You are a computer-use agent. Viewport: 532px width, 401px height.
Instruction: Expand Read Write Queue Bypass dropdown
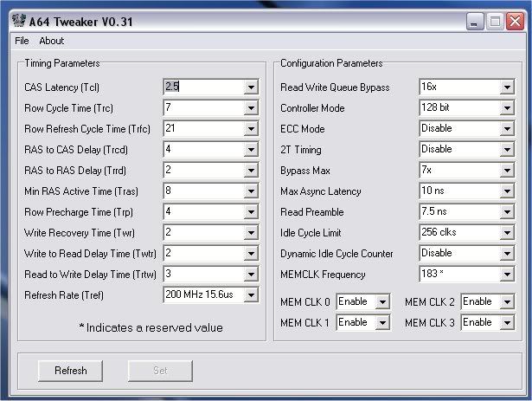(x=507, y=87)
